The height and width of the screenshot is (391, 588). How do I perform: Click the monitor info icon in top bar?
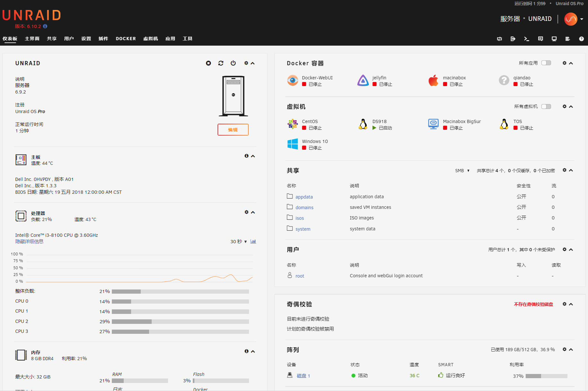tap(554, 39)
